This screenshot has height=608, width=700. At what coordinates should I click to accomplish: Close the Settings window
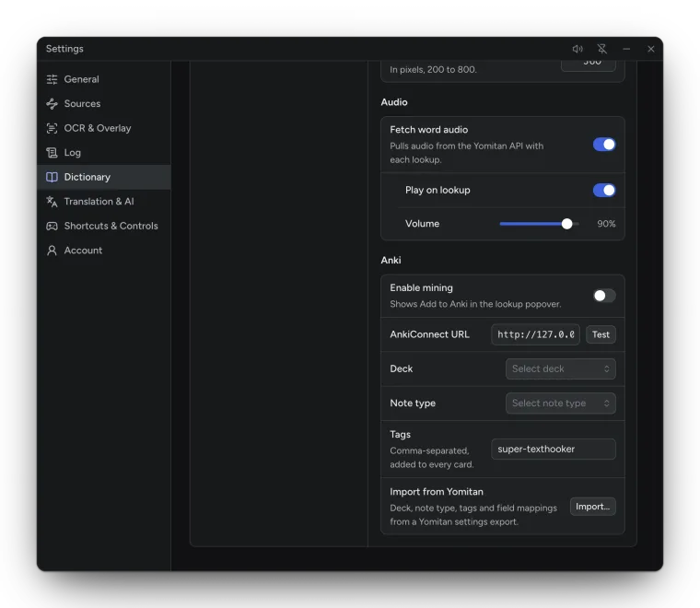click(x=651, y=49)
